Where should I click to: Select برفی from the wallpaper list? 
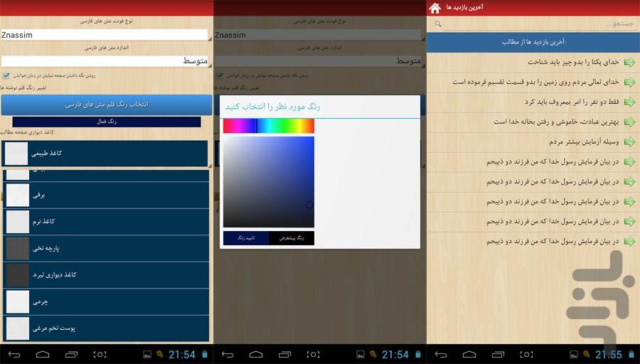[107, 194]
